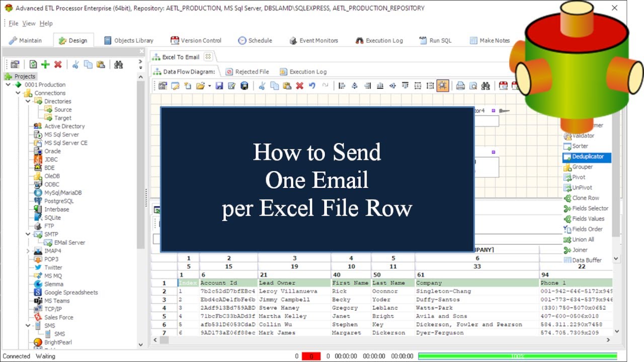
Task: Select the Deduplicator object in the palette
Action: coord(587,157)
